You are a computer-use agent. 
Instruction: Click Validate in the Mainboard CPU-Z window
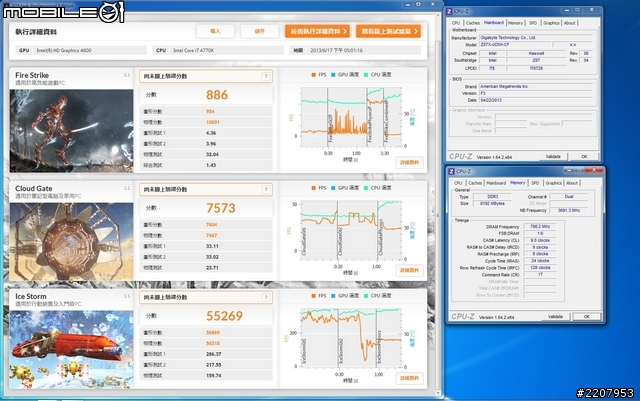(x=553, y=157)
